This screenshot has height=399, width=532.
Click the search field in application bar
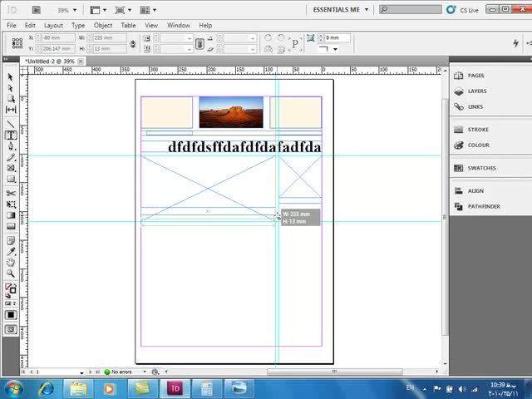pyautogui.click(x=410, y=9)
